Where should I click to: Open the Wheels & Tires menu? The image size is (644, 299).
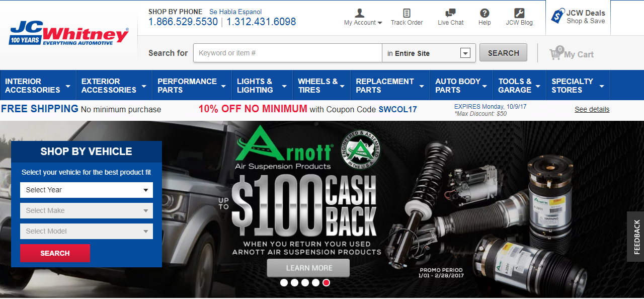click(x=321, y=86)
